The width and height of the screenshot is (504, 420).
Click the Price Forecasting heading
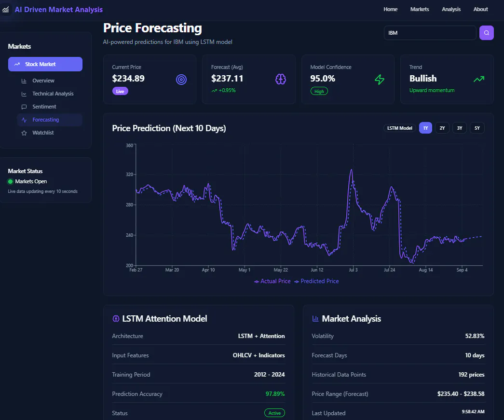coord(152,28)
